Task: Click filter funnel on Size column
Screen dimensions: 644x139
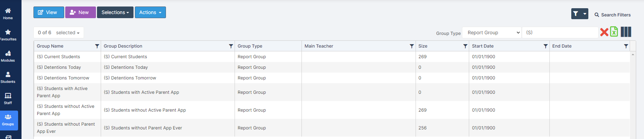Action: tap(465, 46)
